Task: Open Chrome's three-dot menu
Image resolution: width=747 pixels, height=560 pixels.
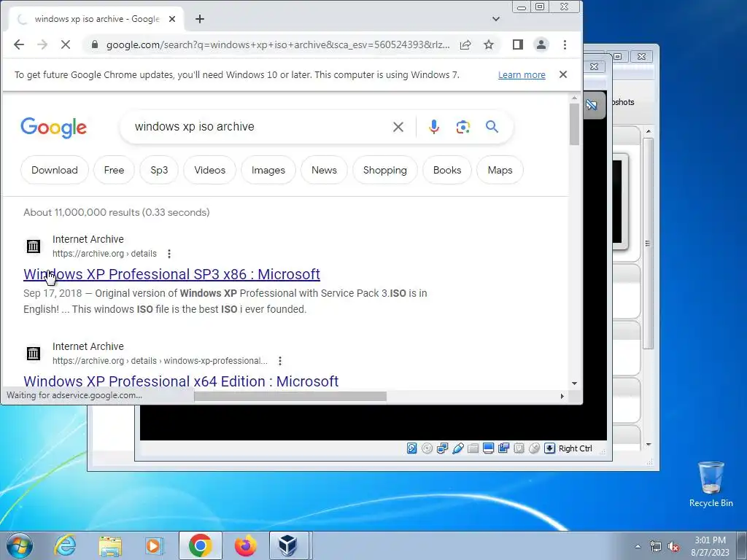Action: [x=565, y=44]
